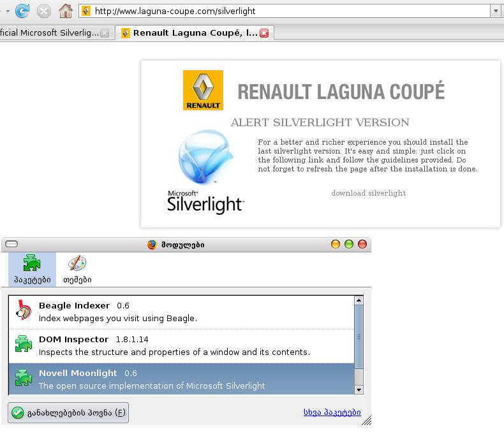Click the grayed stop loading icon
The image size is (504, 434).
point(44,11)
